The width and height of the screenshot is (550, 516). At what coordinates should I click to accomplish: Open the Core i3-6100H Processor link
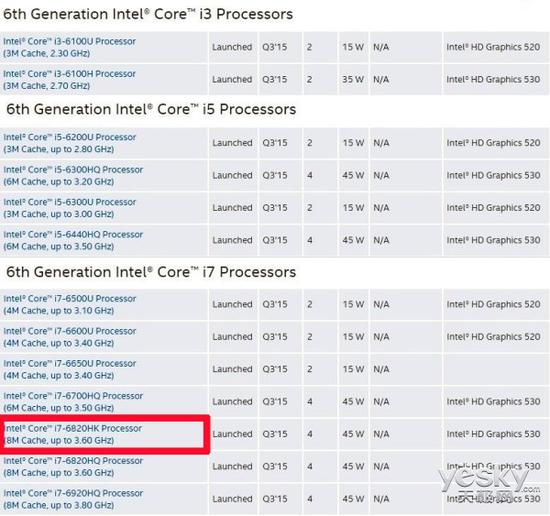(69, 80)
